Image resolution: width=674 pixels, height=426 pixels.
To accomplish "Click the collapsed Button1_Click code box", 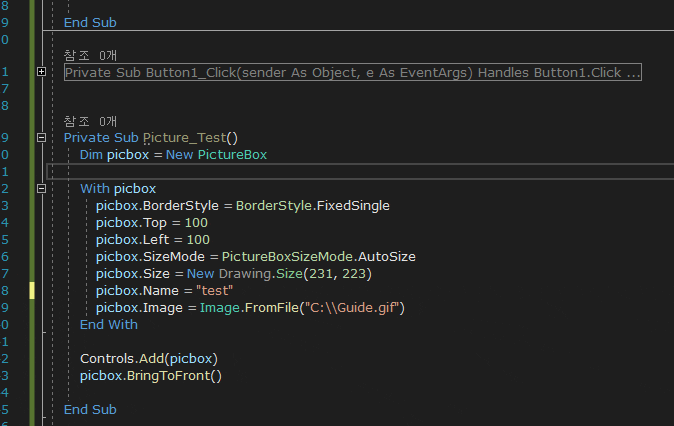I will [352, 72].
